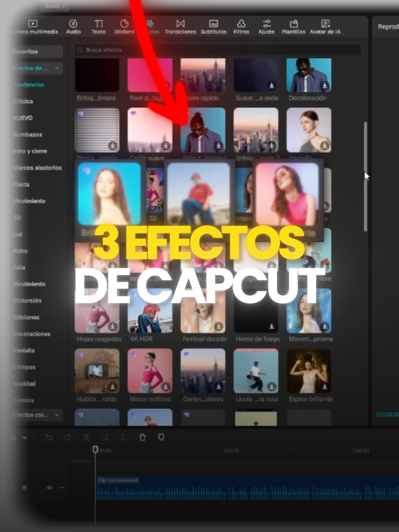This screenshot has width=399, height=532.
Task: Select the Enfoq...ámara effect thumbnail
Action: 97,75
